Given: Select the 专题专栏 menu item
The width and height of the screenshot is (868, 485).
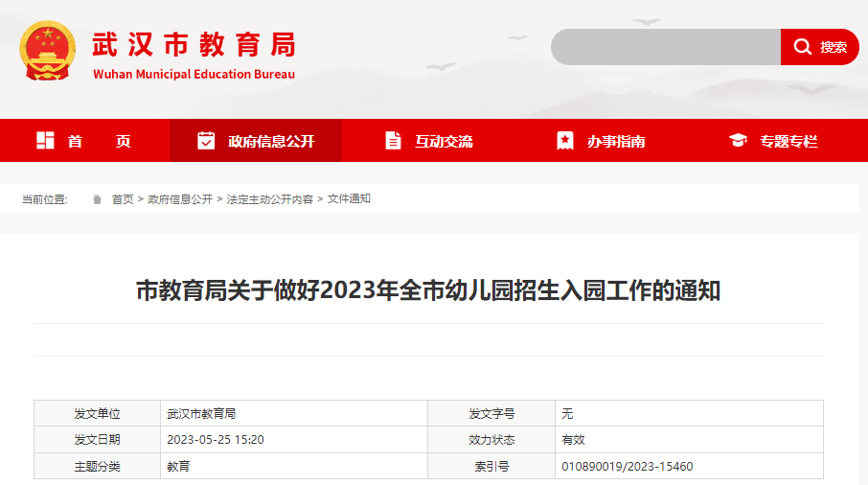Looking at the screenshot, I should pyautogui.click(x=788, y=141).
